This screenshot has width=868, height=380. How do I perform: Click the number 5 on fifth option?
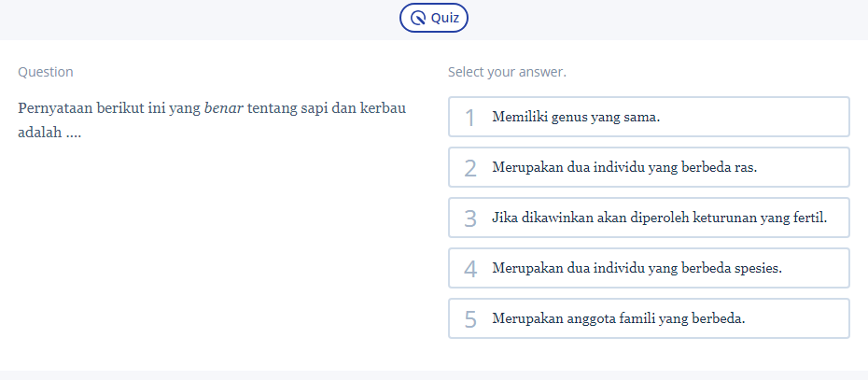[x=470, y=319]
